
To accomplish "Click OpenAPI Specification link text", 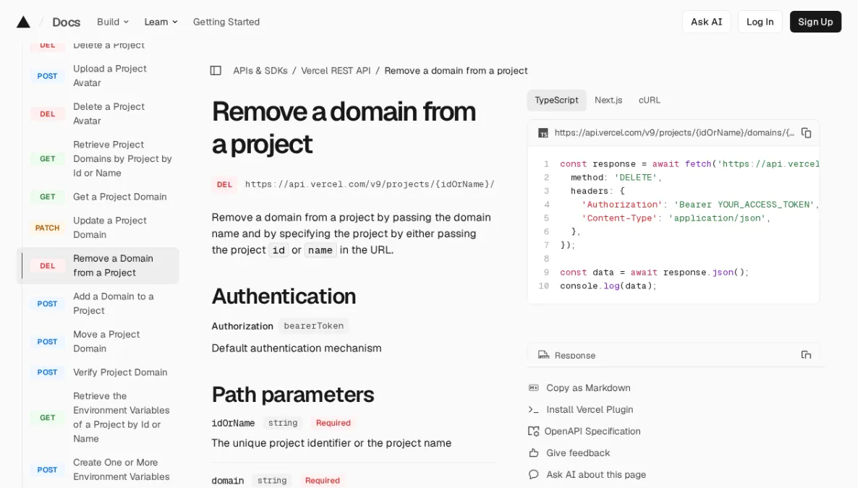I will click(x=592, y=432).
